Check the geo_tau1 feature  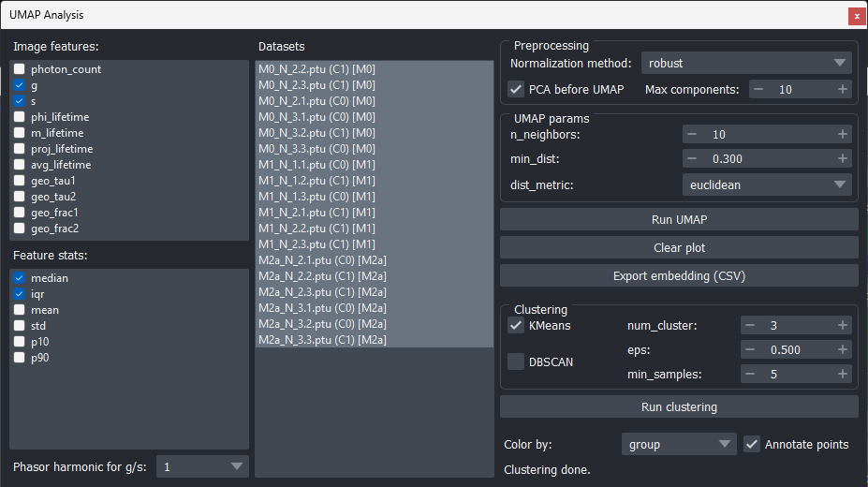click(x=20, y=181)
